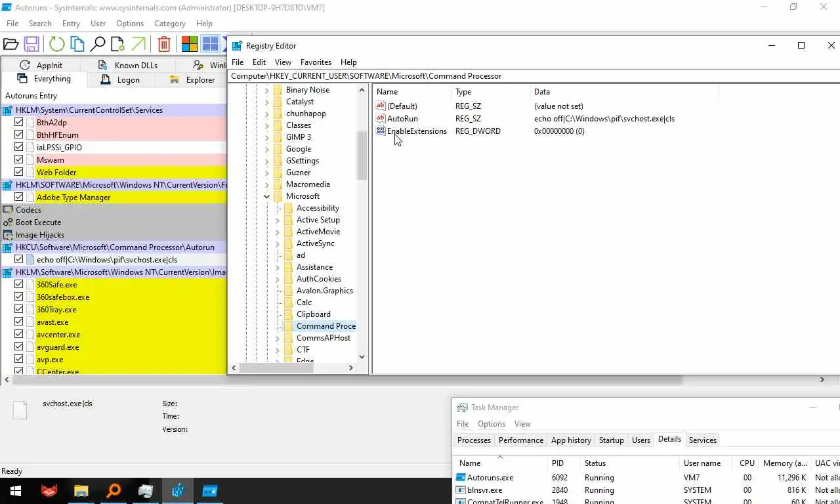Open File Explorer from the taskbar
Screen dimensions: 840x504
click(x=81, y=491)
